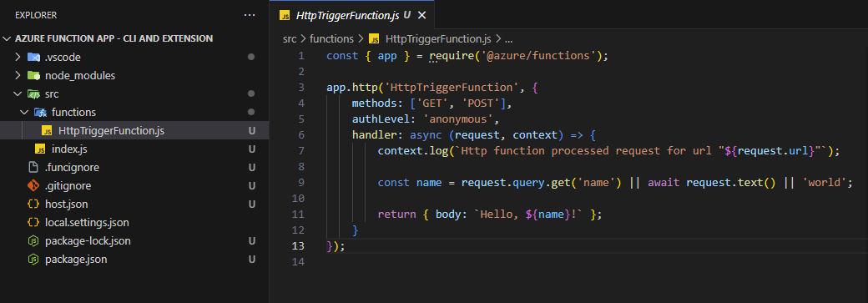This screenshot has height=303, width=868.
Task: Click the src folder icon
Action: pyautogui.click(x=33, y=94)
